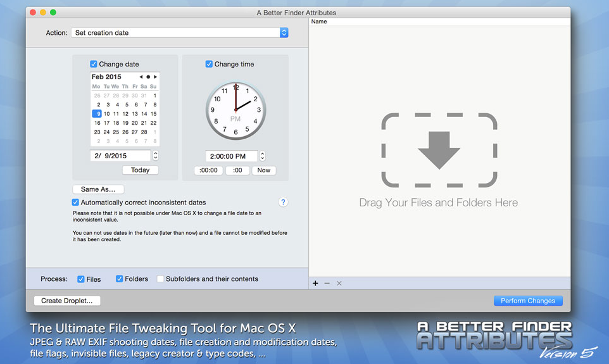Uncheck the Change time checkbox
The width and height of the screenshot is (609, 364).
pos(209,64)
